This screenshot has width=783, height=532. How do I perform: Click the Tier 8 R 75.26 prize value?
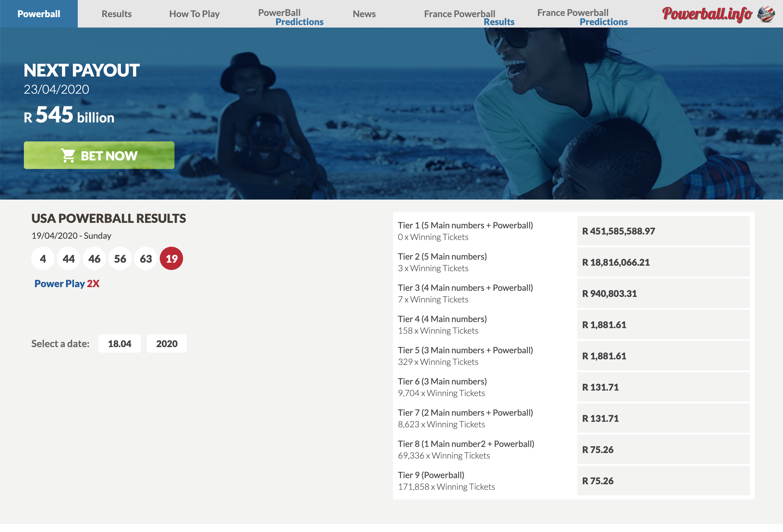(598, 450)
